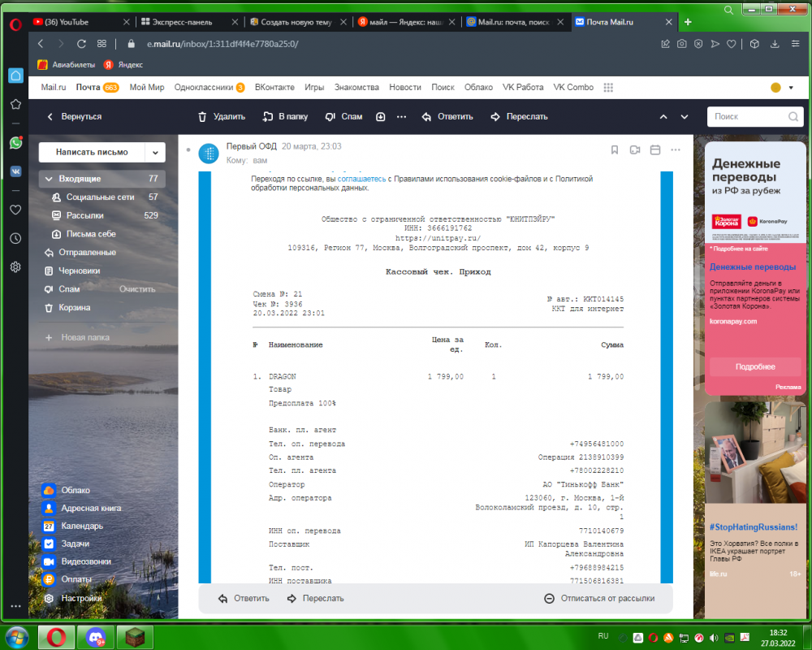The width and height of the screenshot is (812, 650).
Task: Switch to Создать новую тему tab
Action: pyautogui.click(x=298, y=22)
